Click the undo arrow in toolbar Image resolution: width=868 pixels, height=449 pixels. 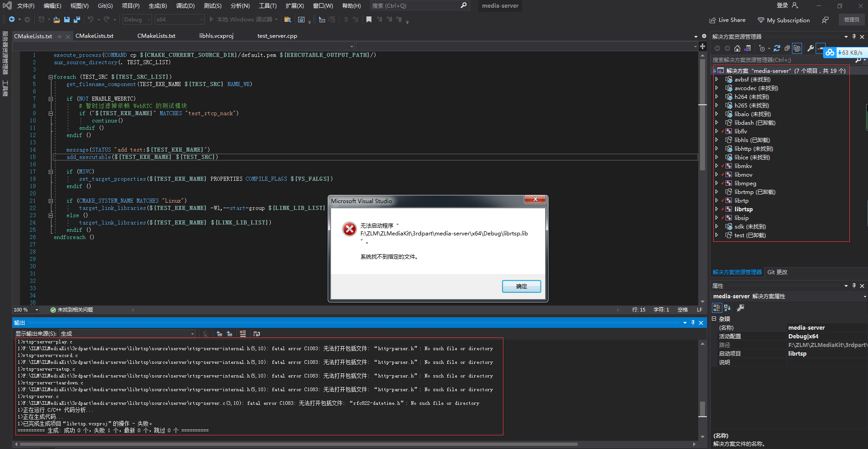point(91,20)
